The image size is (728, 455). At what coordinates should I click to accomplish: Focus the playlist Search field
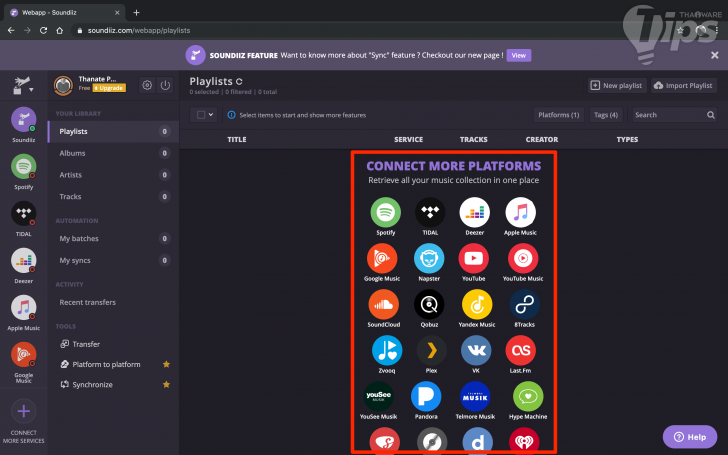tap(675, 115)
